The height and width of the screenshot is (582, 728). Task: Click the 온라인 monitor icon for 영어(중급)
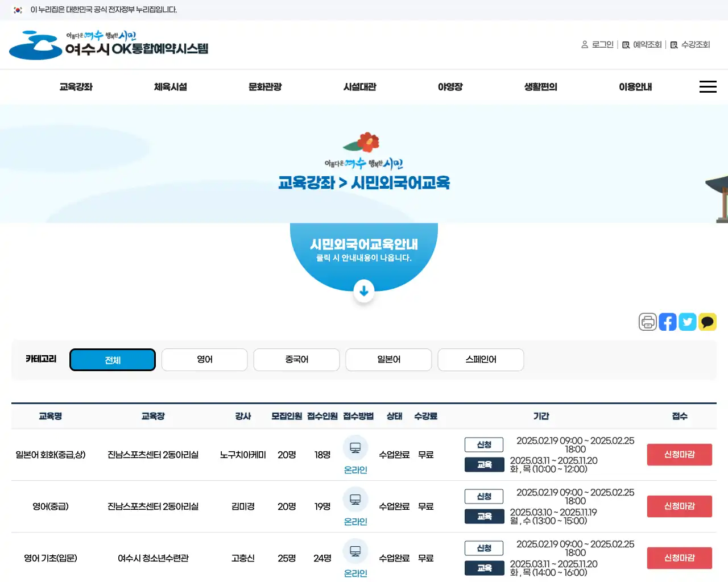(x=355, y=500)
